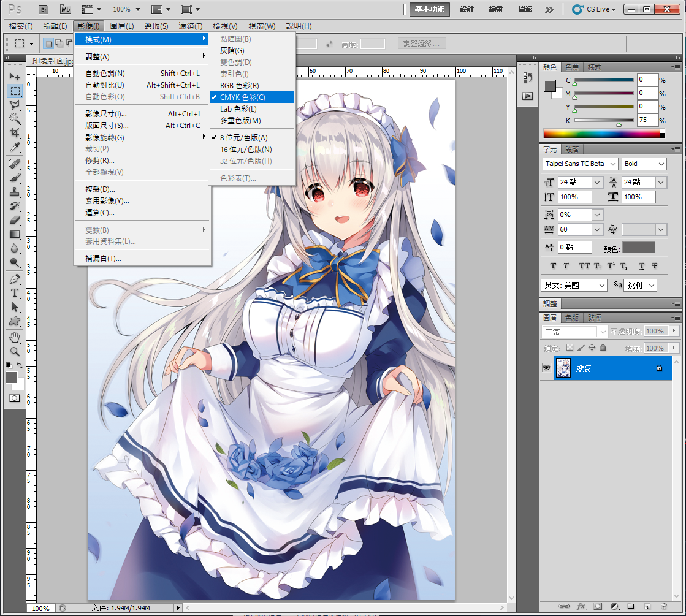Launch Adobe Bridge from the Br icon

click(x=44, y=9)
